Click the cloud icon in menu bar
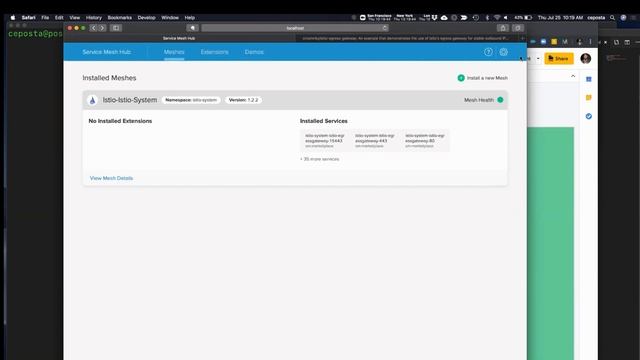Image resolution: width=640 pixels, height=360 pixels. tap(444, 18)
